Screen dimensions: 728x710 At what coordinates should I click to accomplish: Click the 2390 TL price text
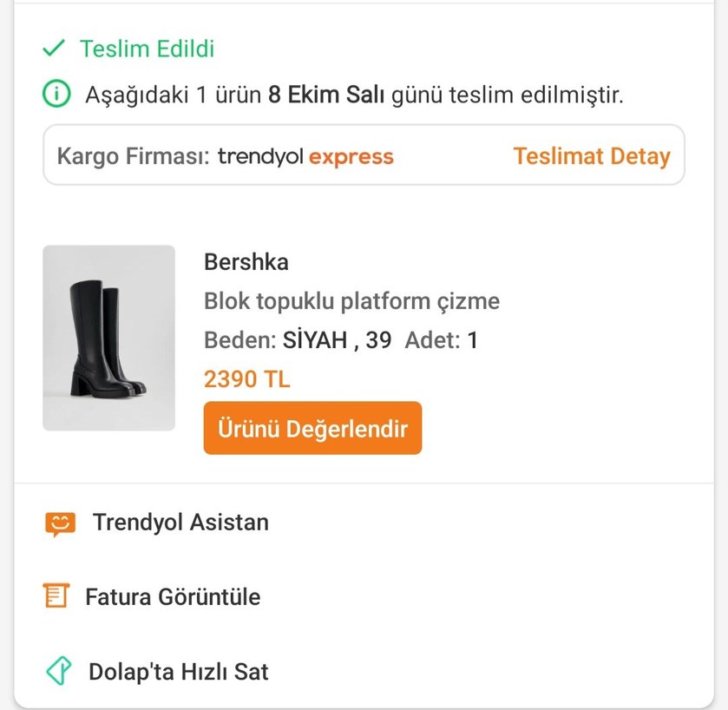246,379
